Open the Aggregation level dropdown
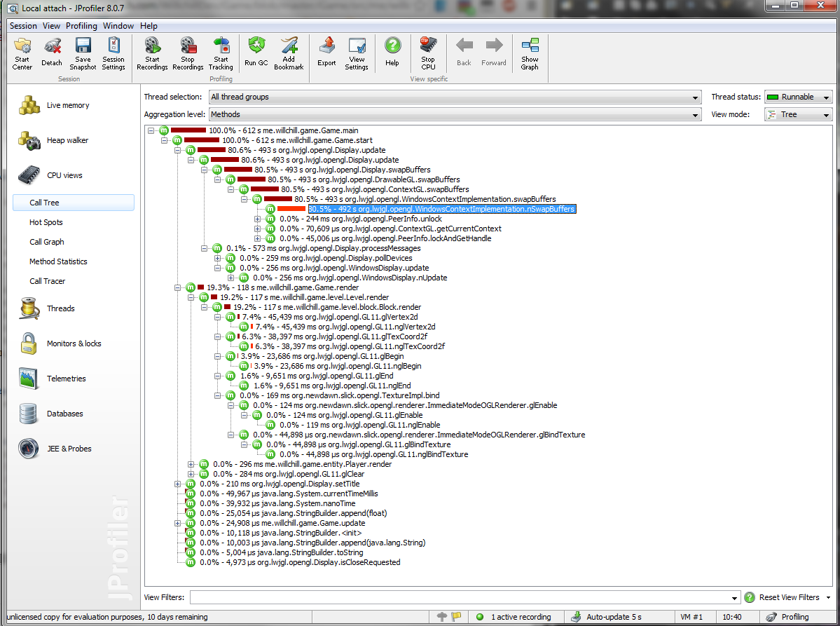Screen dimensions: 840x626 455,114
